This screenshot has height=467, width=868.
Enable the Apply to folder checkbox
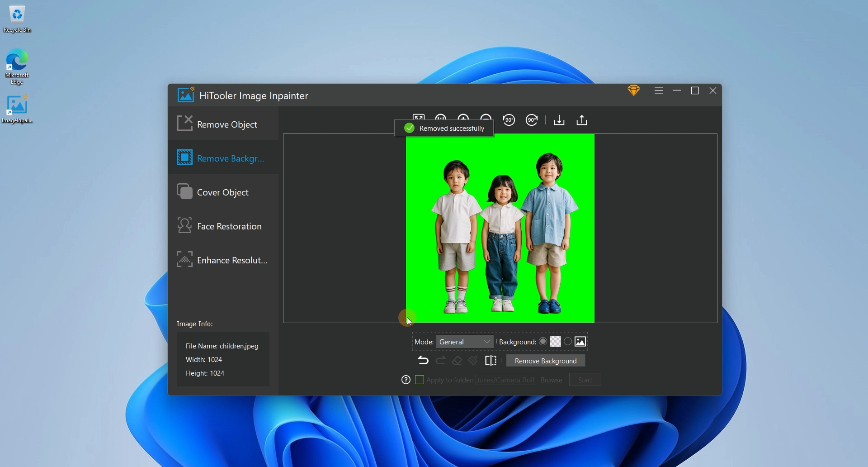coord(420,380)
